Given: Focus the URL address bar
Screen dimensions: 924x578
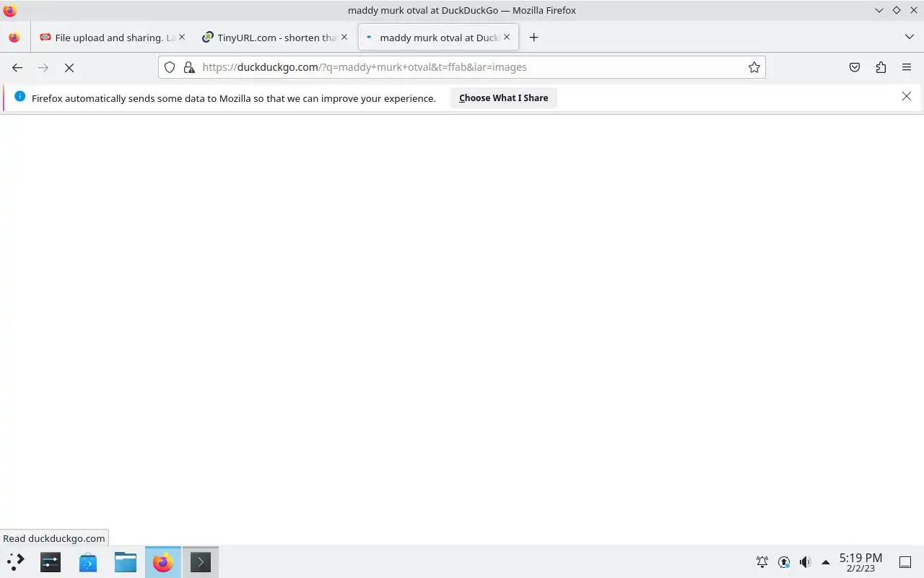Looking at the screenshot, I should click(462, 67).
